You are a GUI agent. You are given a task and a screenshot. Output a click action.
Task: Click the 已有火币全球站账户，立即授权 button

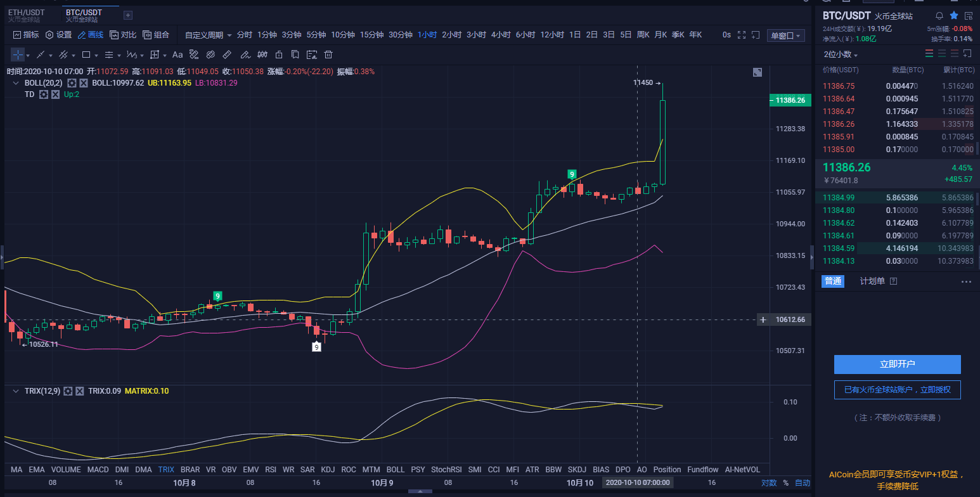[x=897, y=390]
